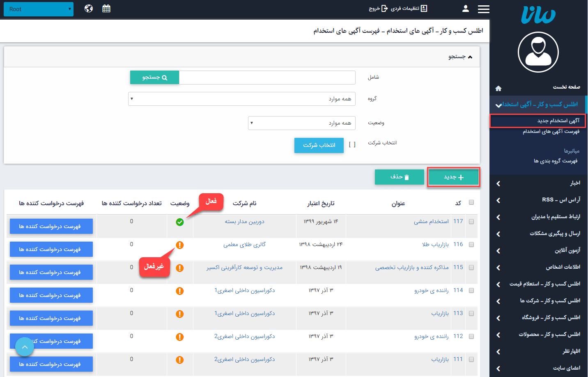Toggle the select-all checkbox in table header
Viewport: 588px width, 377px height.
tap(471, 202)
